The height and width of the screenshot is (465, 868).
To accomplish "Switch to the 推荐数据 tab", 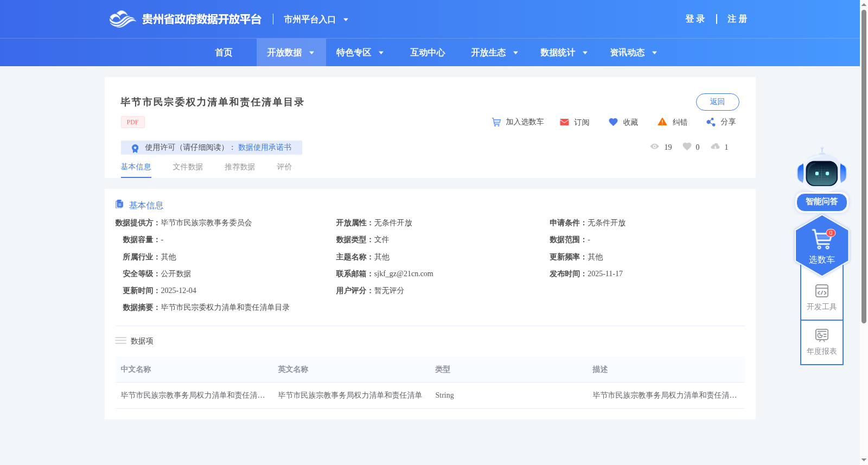I will (240, 167).
